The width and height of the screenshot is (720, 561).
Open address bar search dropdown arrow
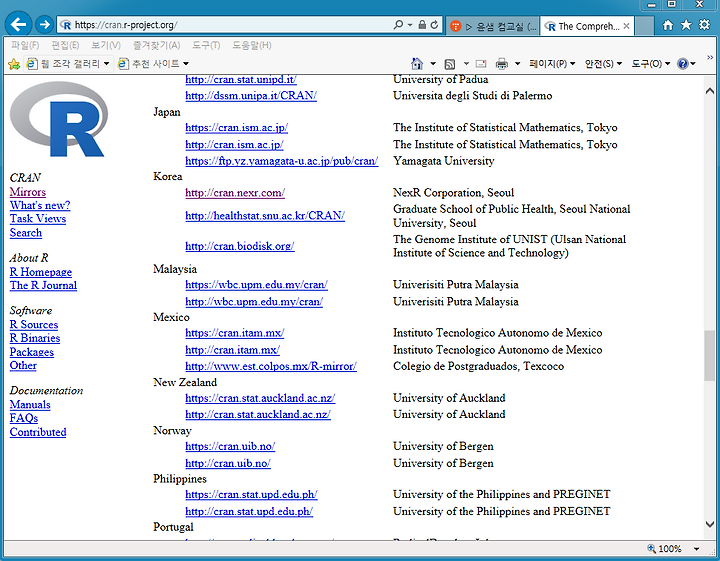point(410,25)
